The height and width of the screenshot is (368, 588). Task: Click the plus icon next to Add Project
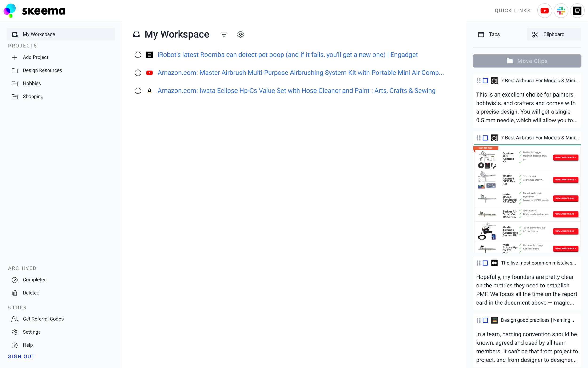[15, 57]
